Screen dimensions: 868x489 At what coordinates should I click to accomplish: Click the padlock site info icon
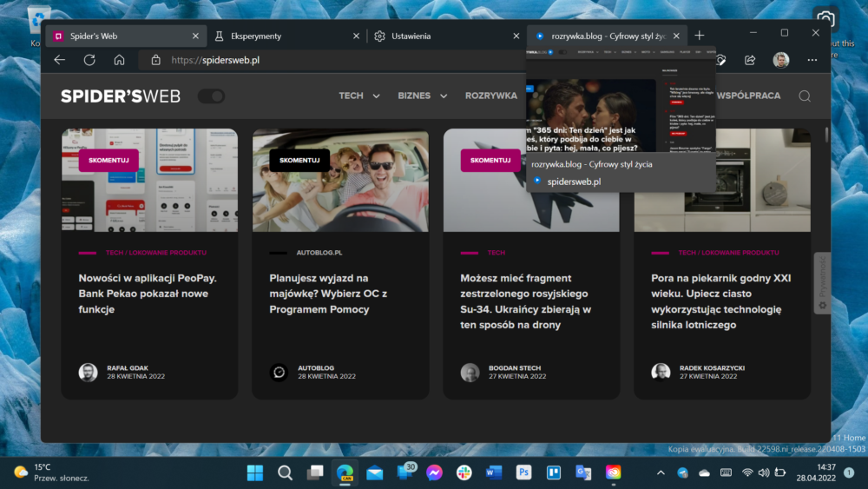coord(155,60)
